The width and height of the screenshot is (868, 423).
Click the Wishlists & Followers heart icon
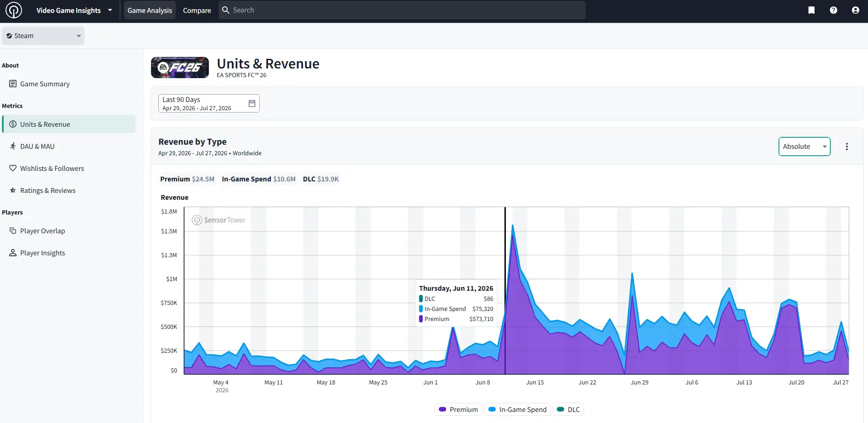pyautogui.click(x=13, y=168)
